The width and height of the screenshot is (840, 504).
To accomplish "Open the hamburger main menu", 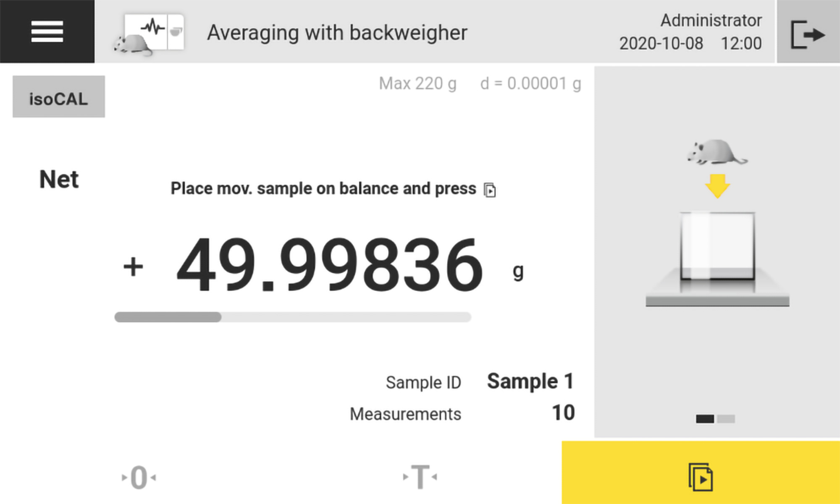I will (x=47, y=31).
